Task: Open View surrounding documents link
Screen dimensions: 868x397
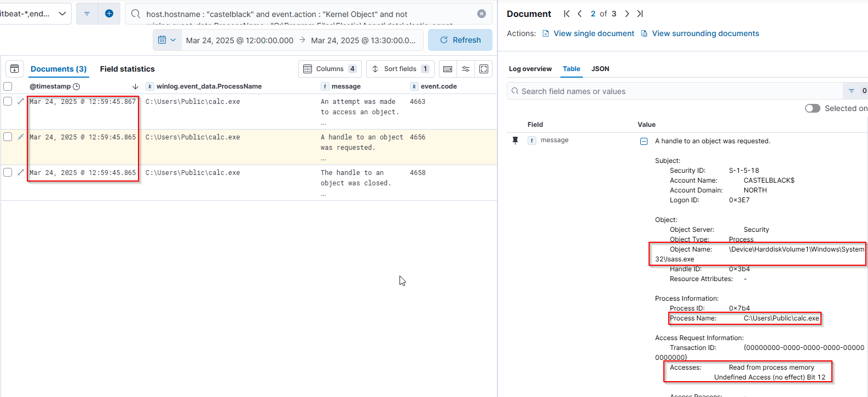Action: point(700,33)
